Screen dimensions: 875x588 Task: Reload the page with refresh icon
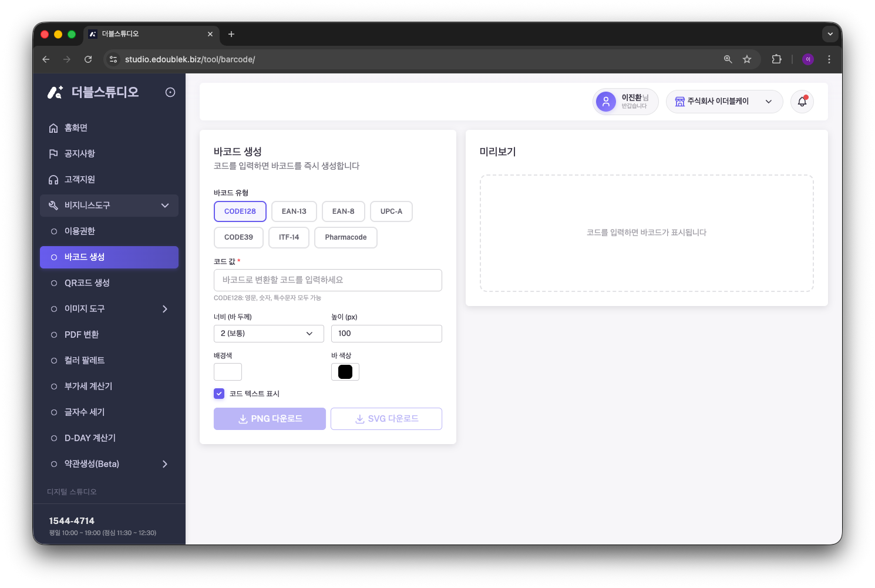click(88, 59)
